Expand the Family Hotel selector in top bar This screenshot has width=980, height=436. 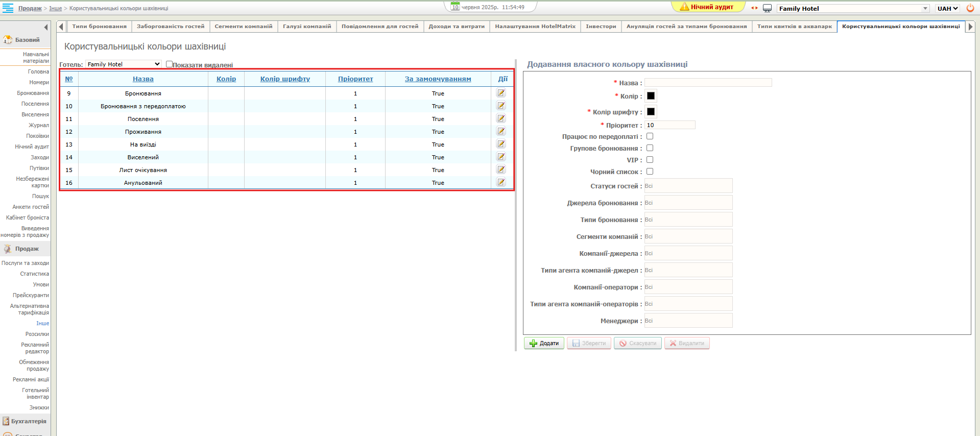[x=852, y=8]
